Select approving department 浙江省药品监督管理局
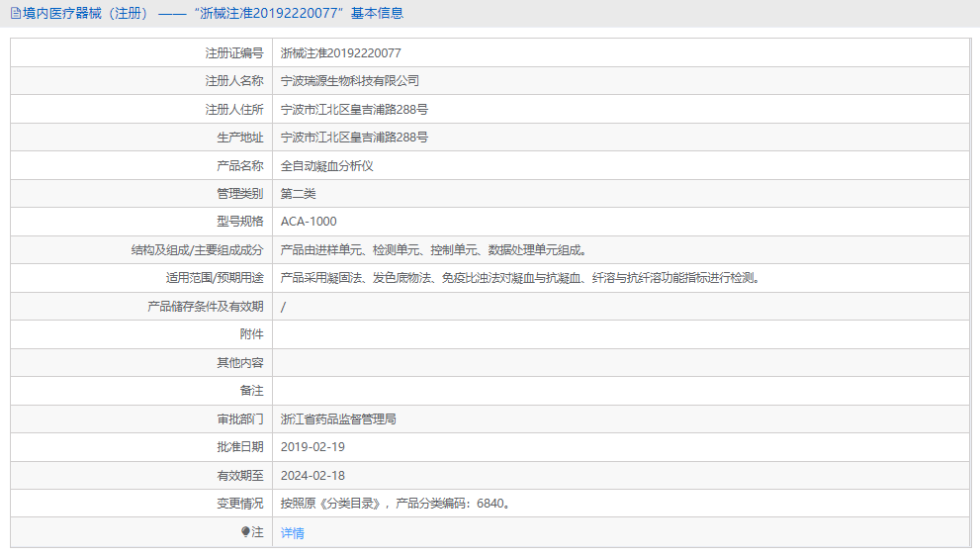980x557 pixels. click(338, 418)
